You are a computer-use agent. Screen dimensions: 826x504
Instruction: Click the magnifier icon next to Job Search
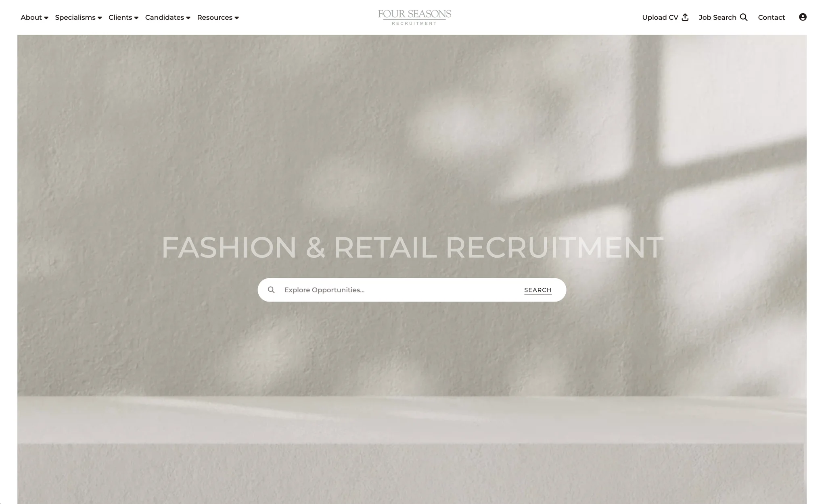tap(744, 17)
